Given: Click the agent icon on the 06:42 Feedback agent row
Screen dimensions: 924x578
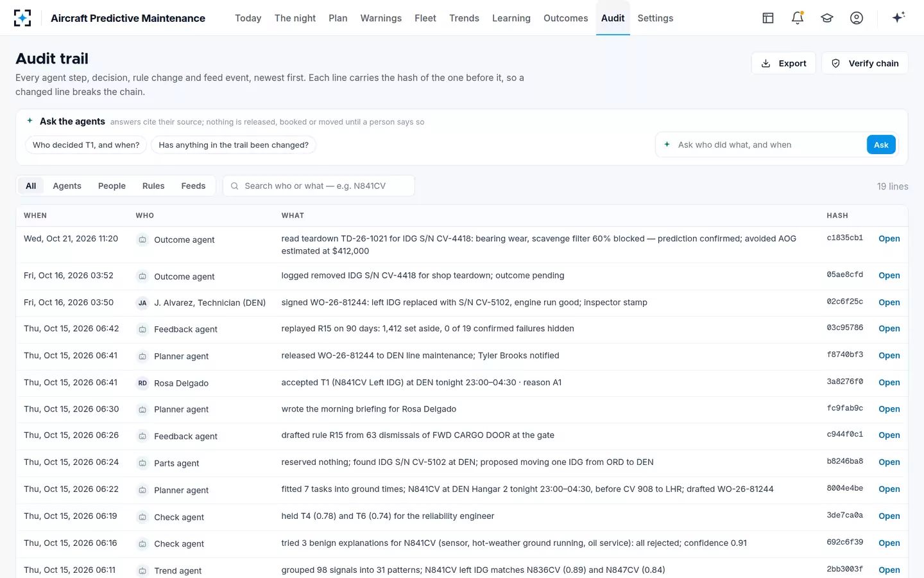Looking at the screenshot, I should (x=142, y=329).
